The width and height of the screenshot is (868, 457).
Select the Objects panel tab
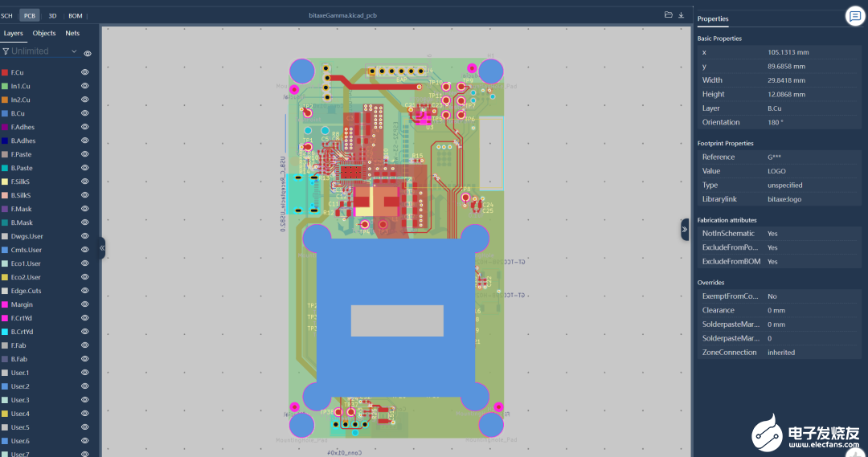(44, 33)
